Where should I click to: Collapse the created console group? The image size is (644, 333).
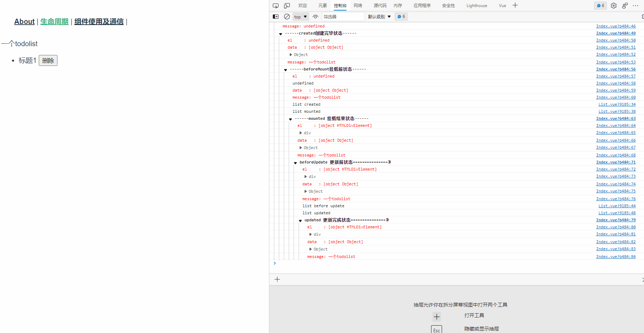coord(281,34)
